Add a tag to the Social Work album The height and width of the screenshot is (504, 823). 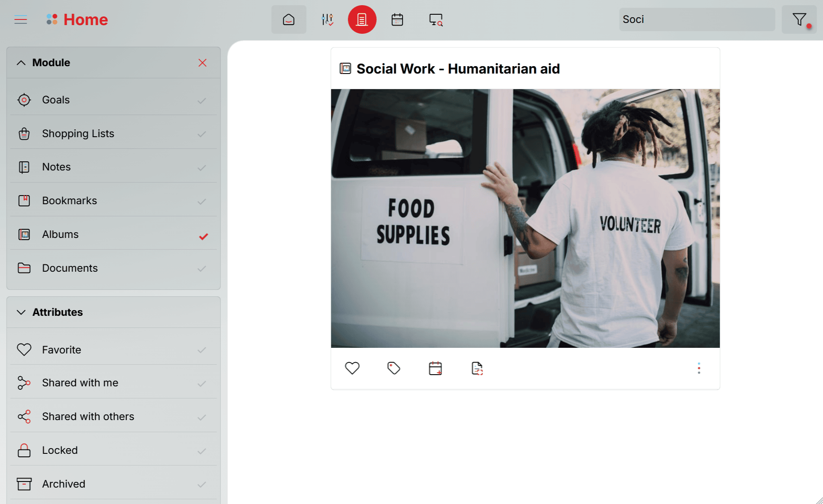click(x=394, y=368)
